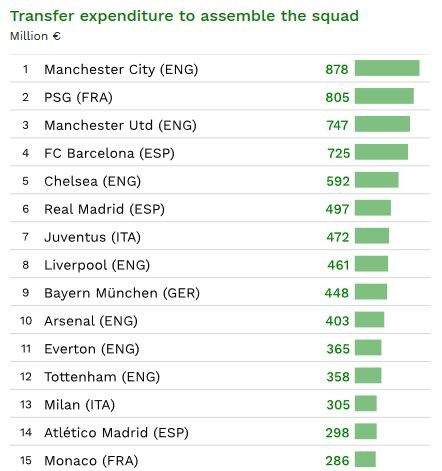Click the Bayern München (GER) entry
442x471 pixels.
point(122,293)
